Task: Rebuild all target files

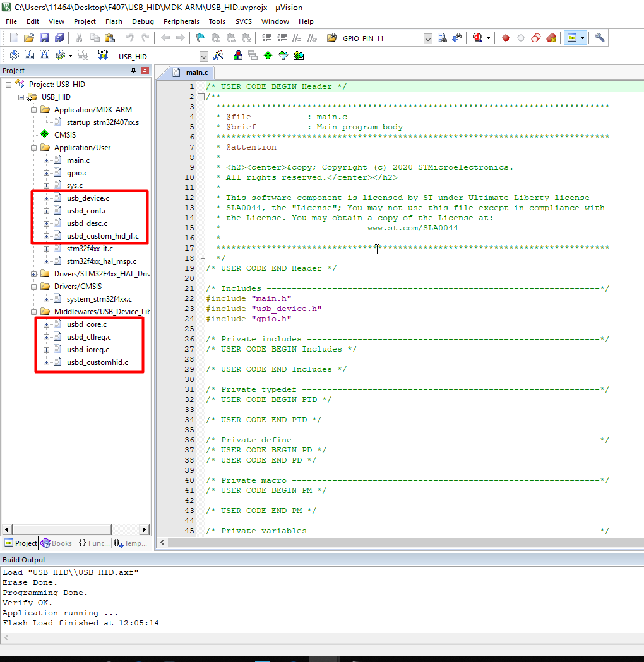Action: tap(44, 55)
